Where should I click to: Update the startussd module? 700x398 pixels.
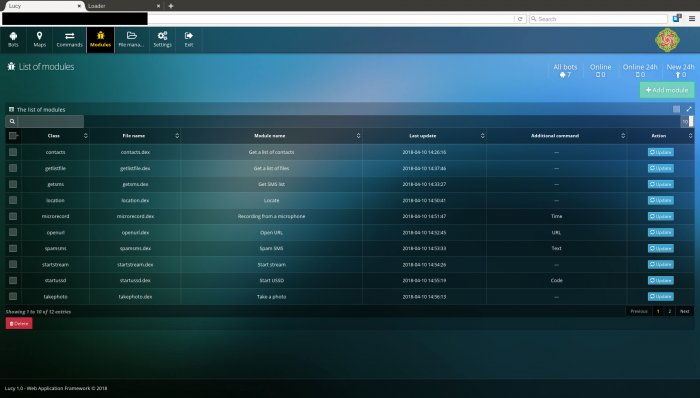(x=661, y=281)
